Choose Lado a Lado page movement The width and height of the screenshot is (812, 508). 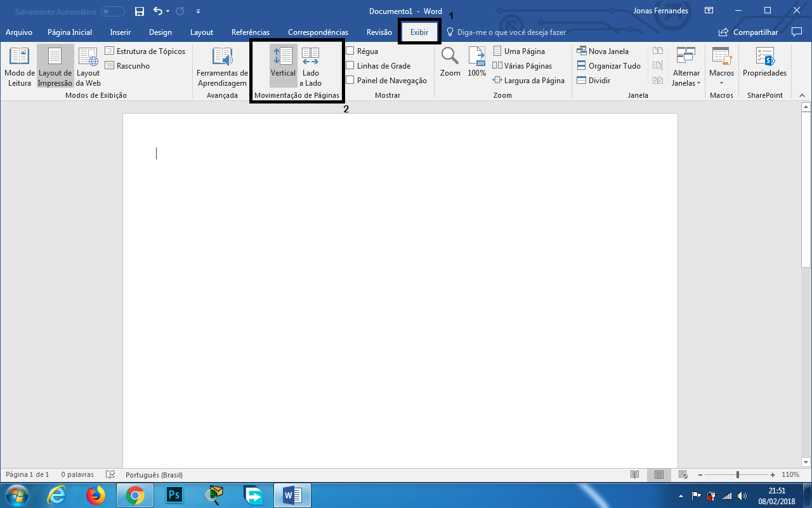[310, 67]
